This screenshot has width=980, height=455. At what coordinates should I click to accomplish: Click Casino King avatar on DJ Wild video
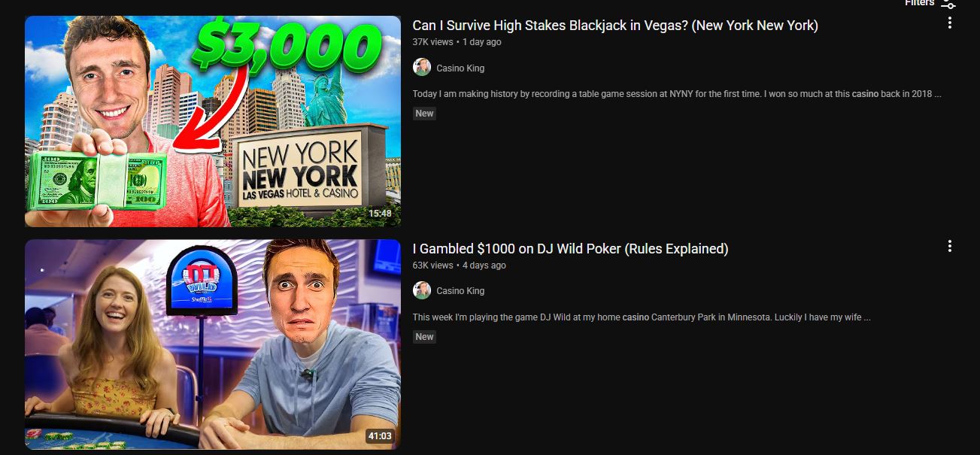422,290
